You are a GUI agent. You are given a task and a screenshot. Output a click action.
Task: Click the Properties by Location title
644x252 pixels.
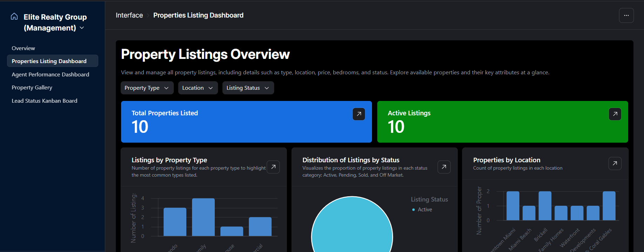click(x=507, y=160)
